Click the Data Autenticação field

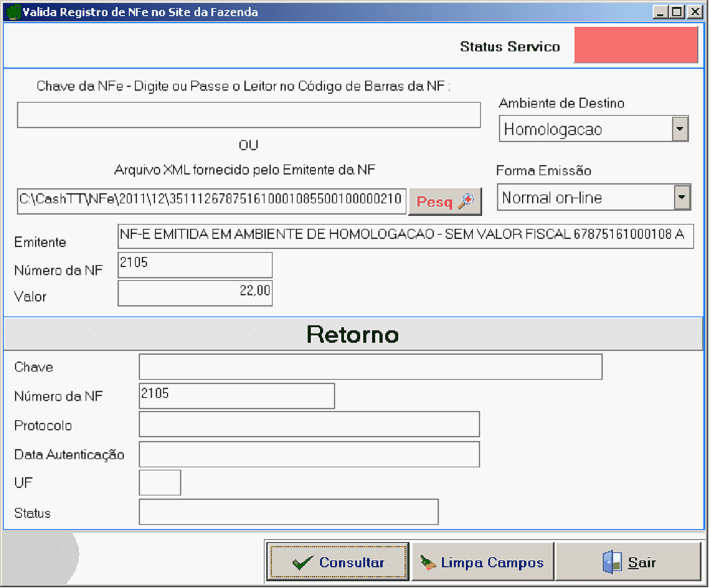tap(309, 454)
